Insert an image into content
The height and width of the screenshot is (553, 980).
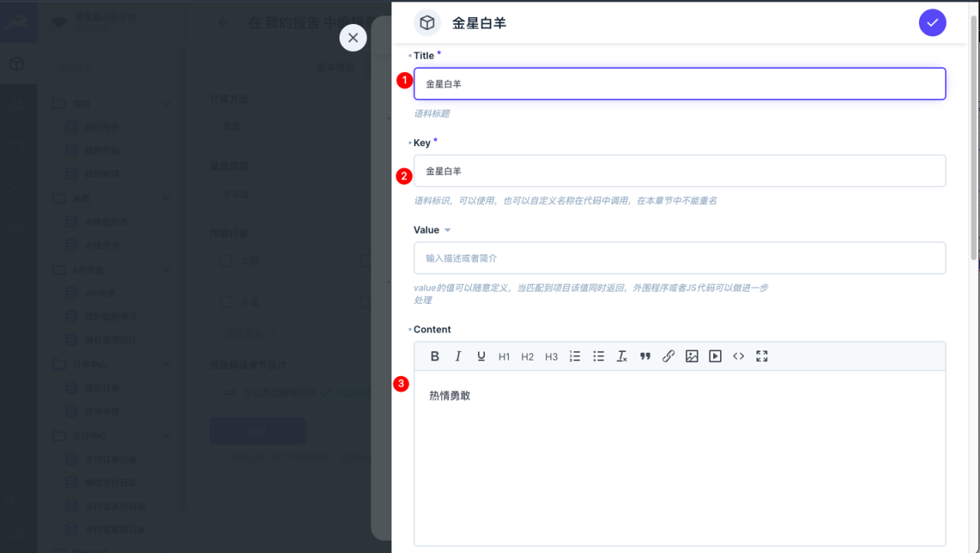[x=691, y=357]
